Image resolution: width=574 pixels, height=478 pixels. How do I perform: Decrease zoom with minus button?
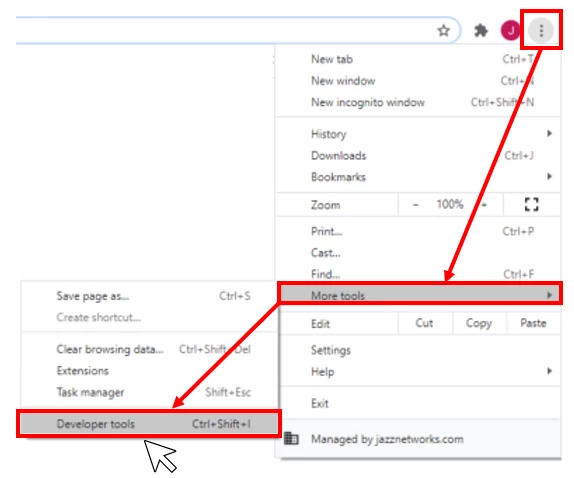coord(415,205)
